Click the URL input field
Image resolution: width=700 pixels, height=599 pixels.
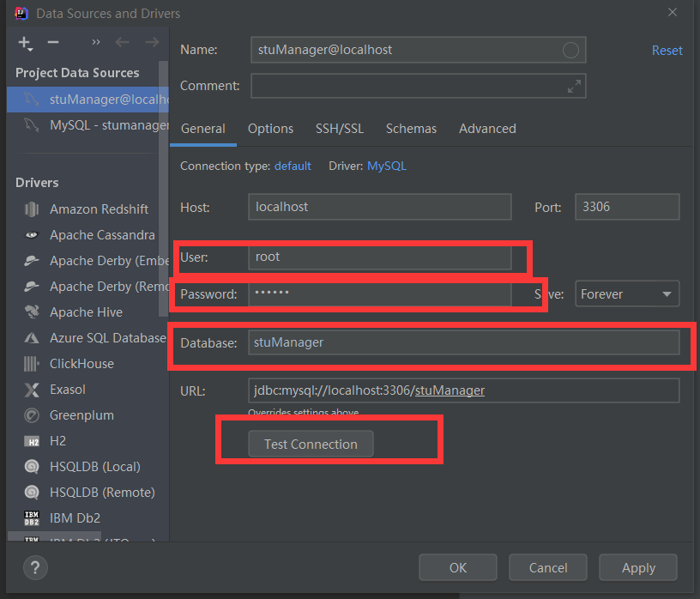tap(464, 390)
